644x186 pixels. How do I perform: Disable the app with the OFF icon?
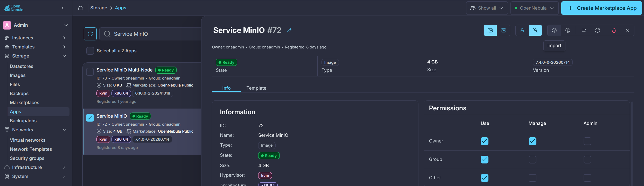pyautogui.click(x=503, y=30)
